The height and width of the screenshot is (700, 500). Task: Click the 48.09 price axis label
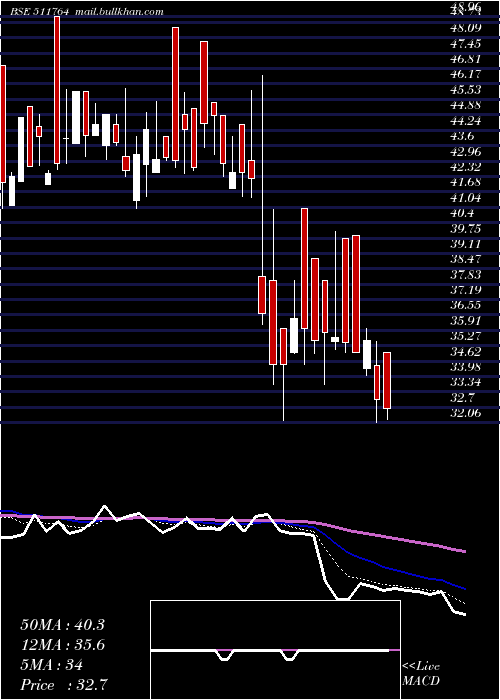tap(466, 28)
